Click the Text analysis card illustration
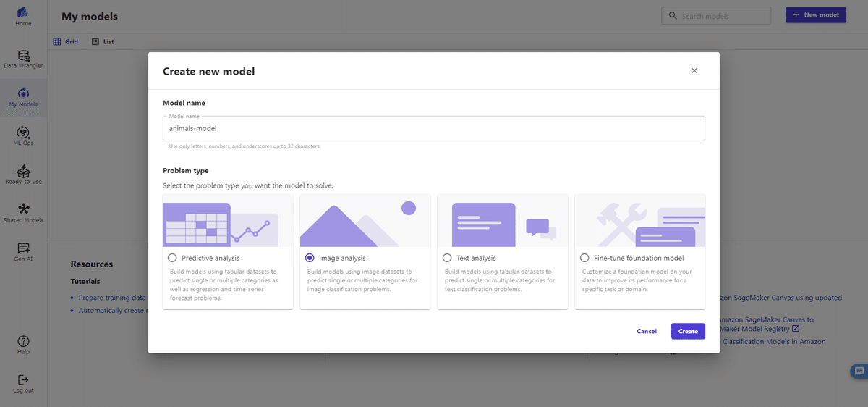This screenshot has width=868, height=407. coord(503,220)
